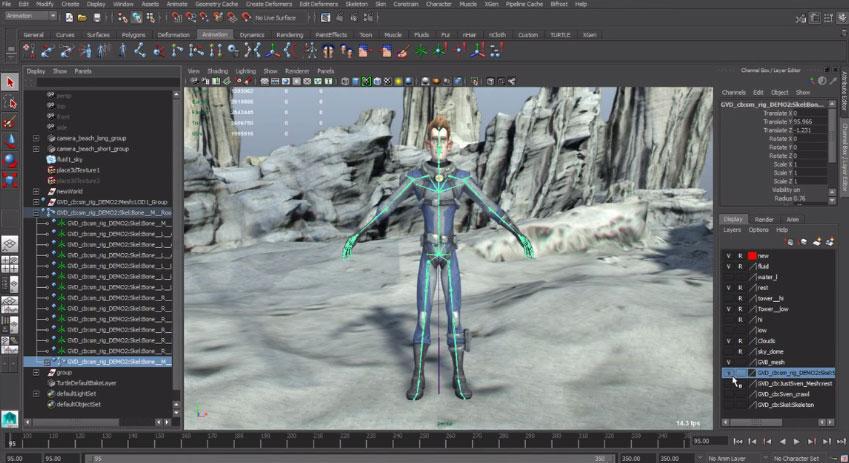Screen dimensions: 849x463
Task: Click the red color swatch of new layer
Action: (x=750, y=256)
